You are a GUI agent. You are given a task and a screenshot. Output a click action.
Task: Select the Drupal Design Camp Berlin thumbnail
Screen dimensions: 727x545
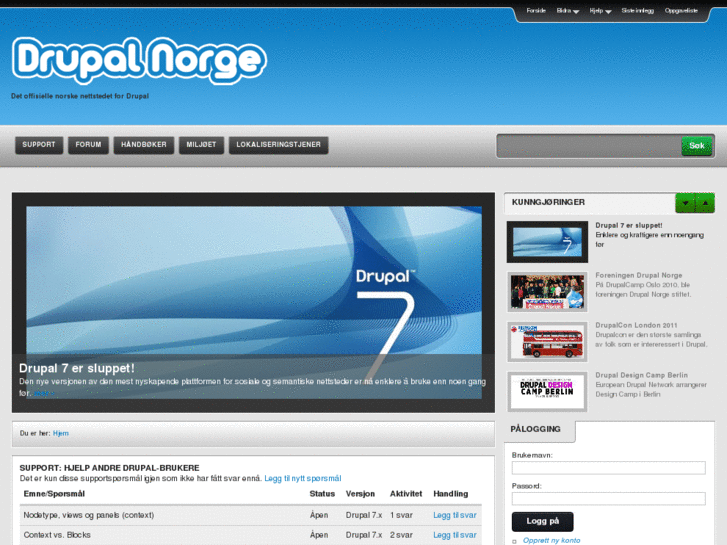point(547,391)
